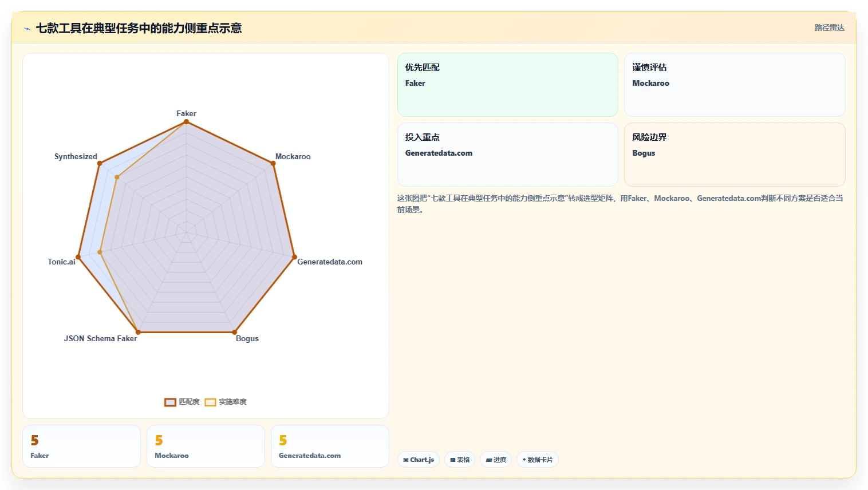This screenshot has height=490, width=868.
Task: Click the 数据卡片 tag chip
Action: (538, 460)
